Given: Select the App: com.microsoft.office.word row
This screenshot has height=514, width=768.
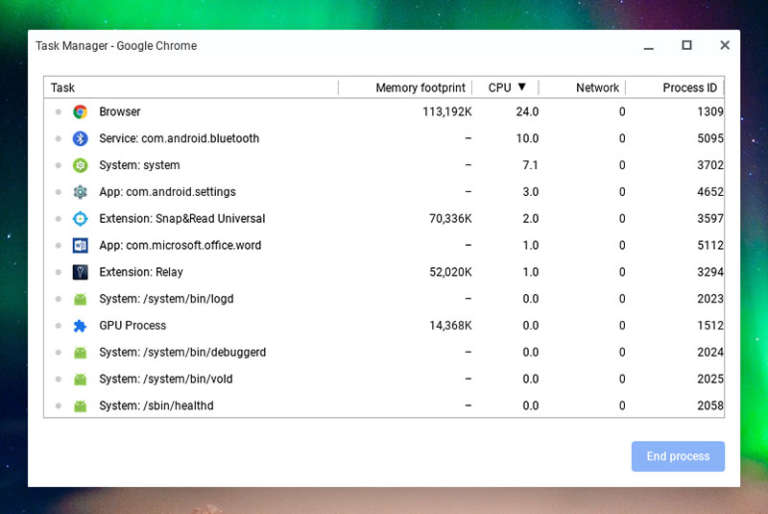Looking at the screenshot, I should (x=384, y=245).
